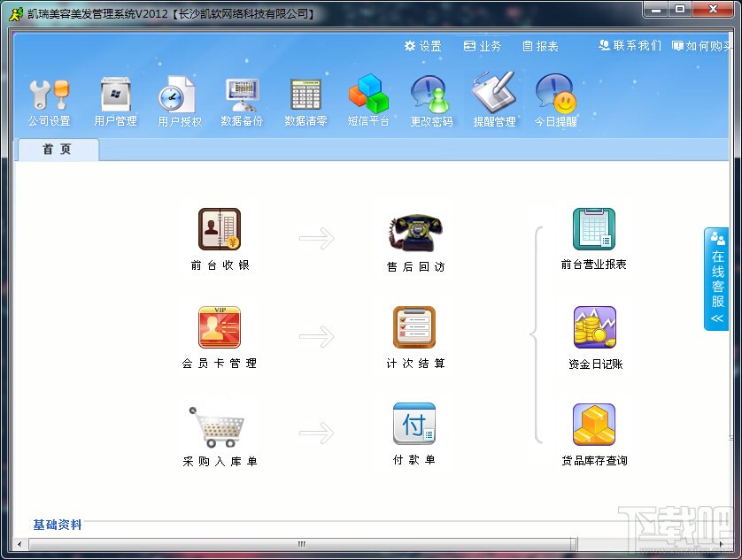The height and width of the screenshot is (560, 742).
Task: Expand the 在线客服 online support panel
Action: click(716, 279)
